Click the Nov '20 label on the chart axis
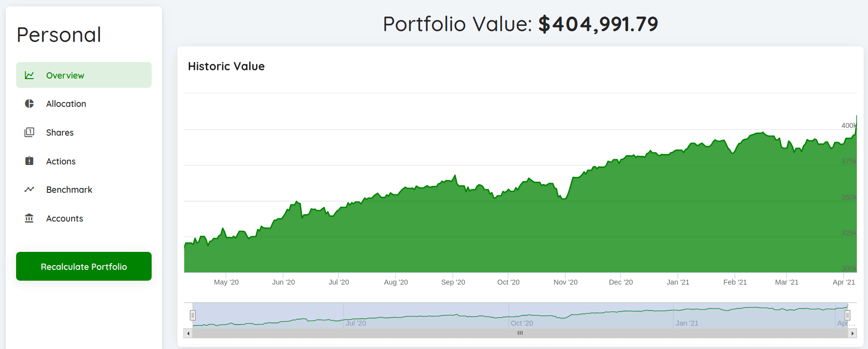Image resolution: width=868 pixels, height=349 pixels. point(565,282)
